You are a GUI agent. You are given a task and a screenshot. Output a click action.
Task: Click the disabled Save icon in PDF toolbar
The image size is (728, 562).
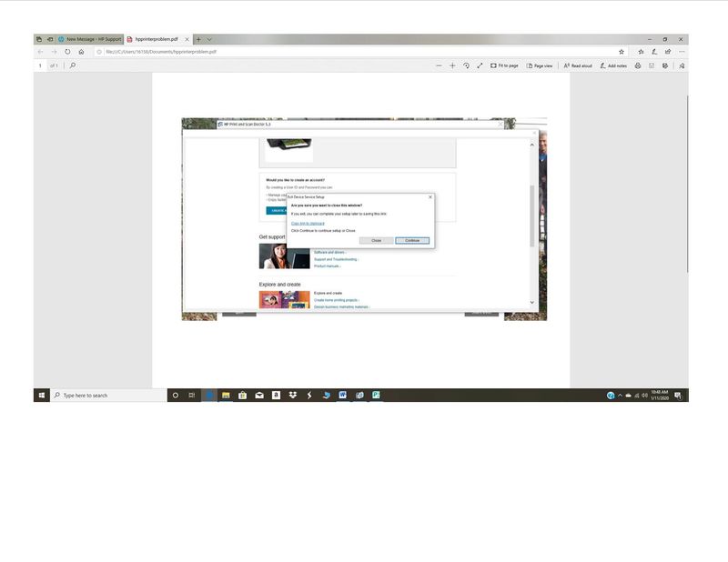pos(652,65)
